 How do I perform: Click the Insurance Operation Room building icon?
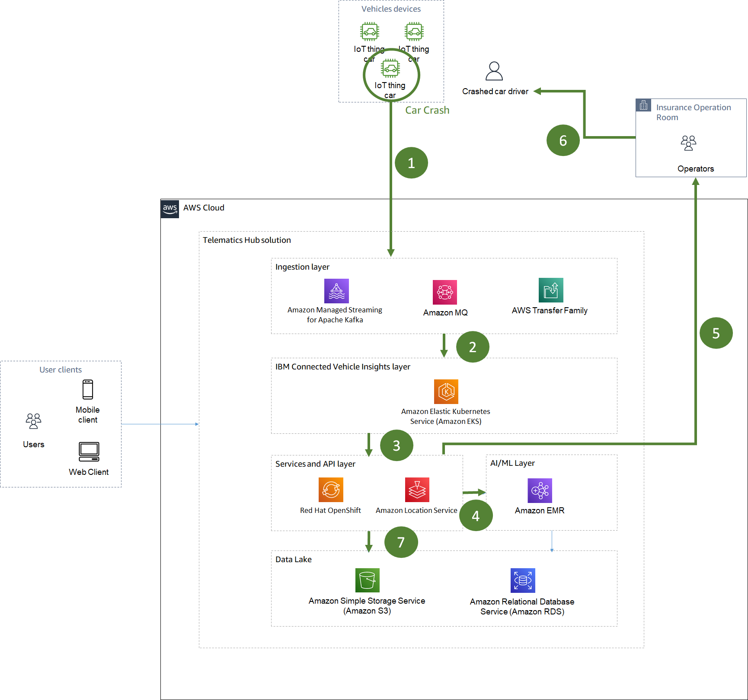click(x=643, y=105)
